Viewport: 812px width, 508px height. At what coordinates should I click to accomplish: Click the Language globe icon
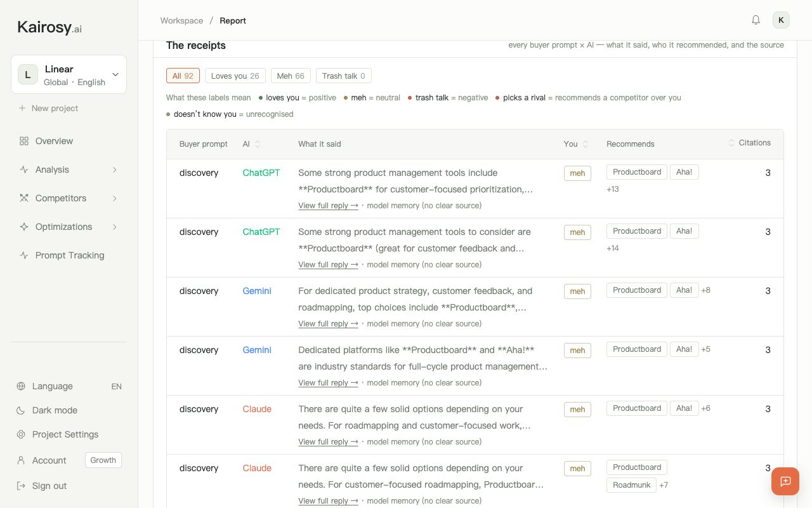tap(21, 386)
